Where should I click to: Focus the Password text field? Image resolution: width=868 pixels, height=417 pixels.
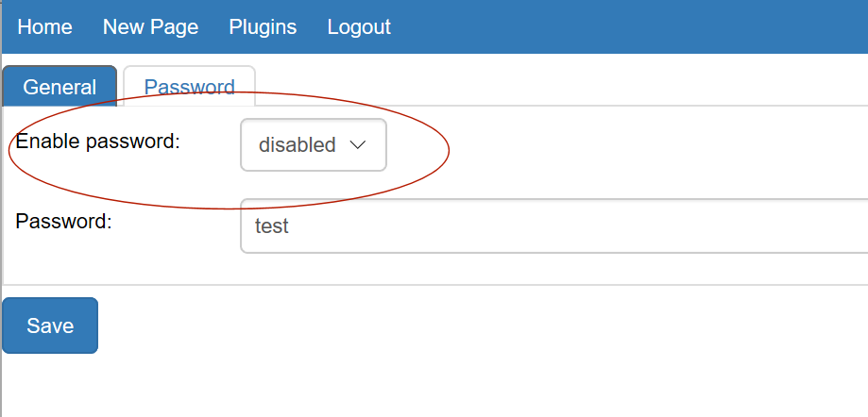[x=554, y=226]
